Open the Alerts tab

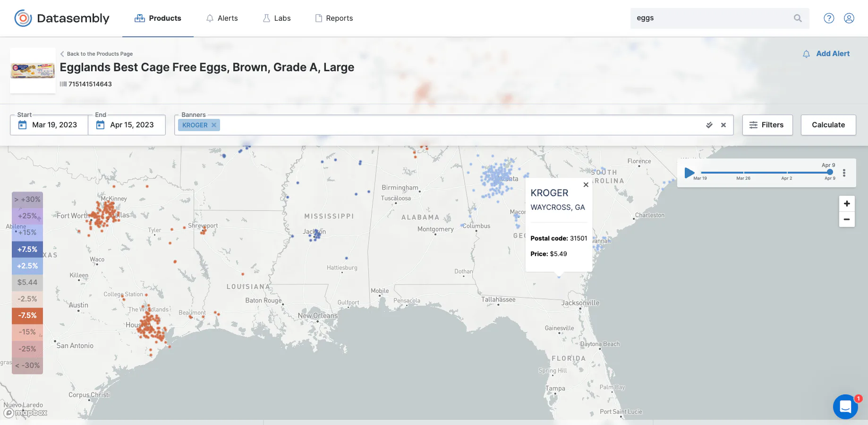coord(222,18)
